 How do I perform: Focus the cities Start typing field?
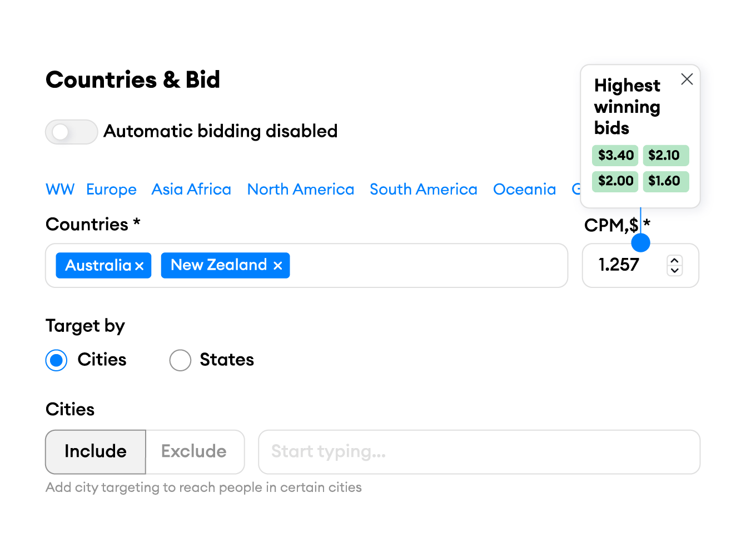tap(479, 451)
